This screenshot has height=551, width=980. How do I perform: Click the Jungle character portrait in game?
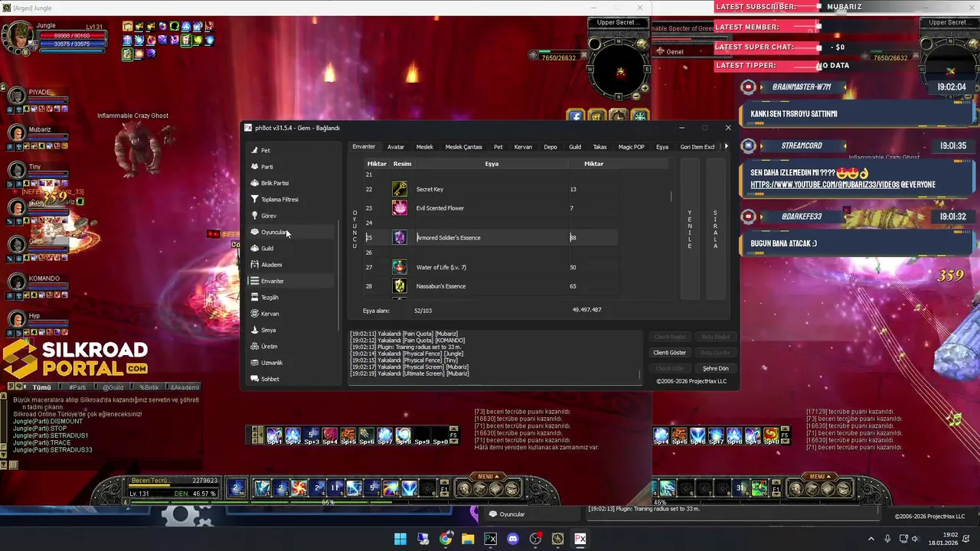click(x=18, y=36)
